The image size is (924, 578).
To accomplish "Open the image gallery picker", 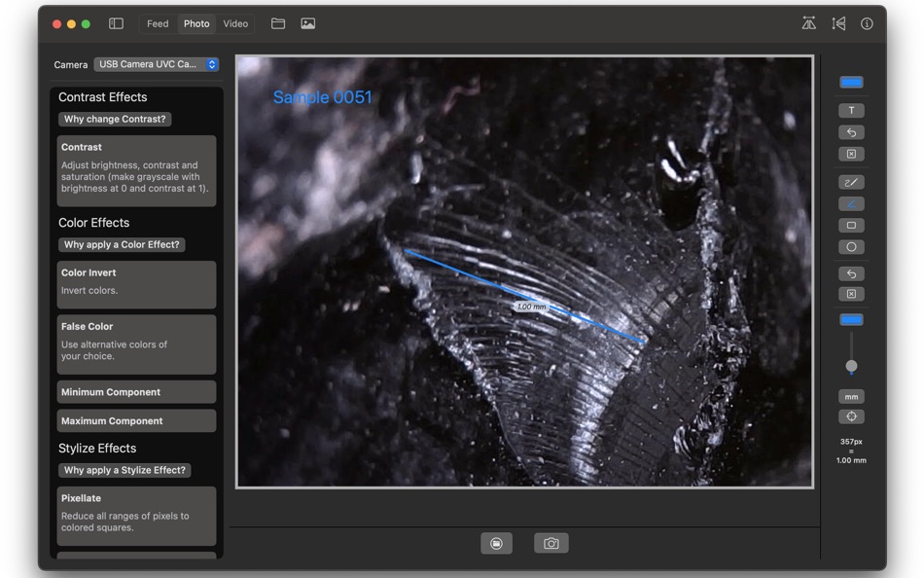I will pos(308,22).
